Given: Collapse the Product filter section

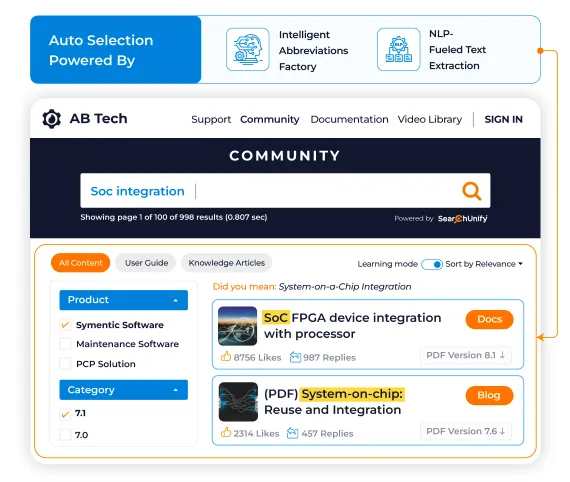Looking at the screenshot, I should 124,300.
